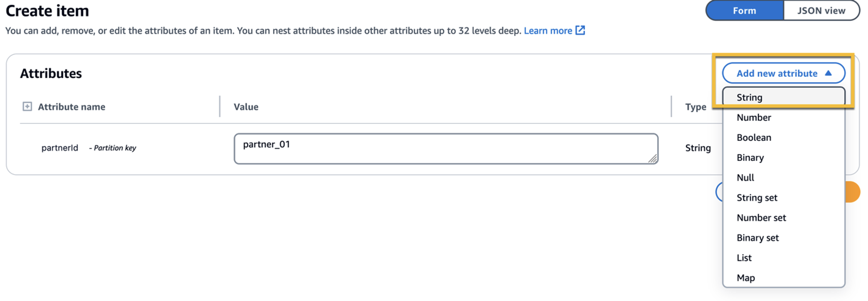This screenshot has height=301, width=868.
Task: Select Boolean attribute type
Action: pos(754,137)
